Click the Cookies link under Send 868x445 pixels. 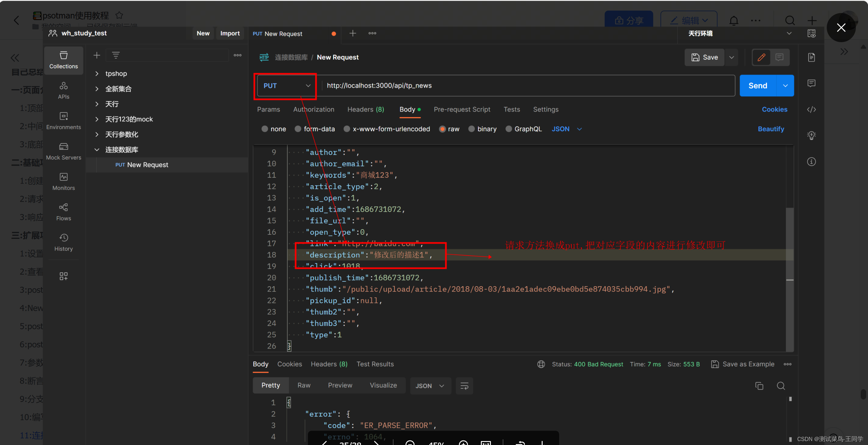coord(774,109)
